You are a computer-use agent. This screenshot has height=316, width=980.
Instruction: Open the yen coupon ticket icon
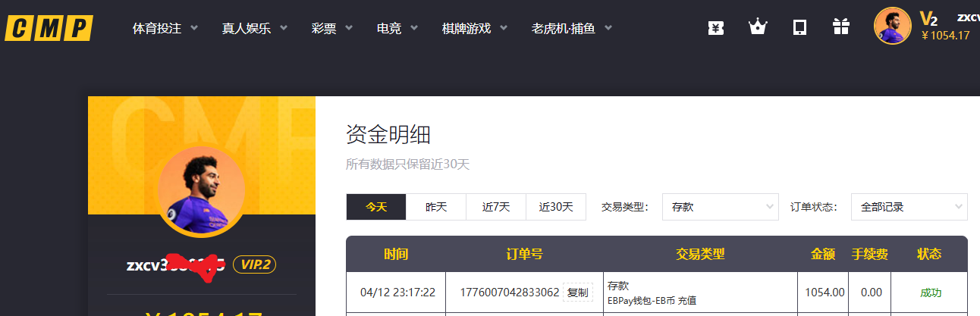pyautogui.click(x=715, y=28)
